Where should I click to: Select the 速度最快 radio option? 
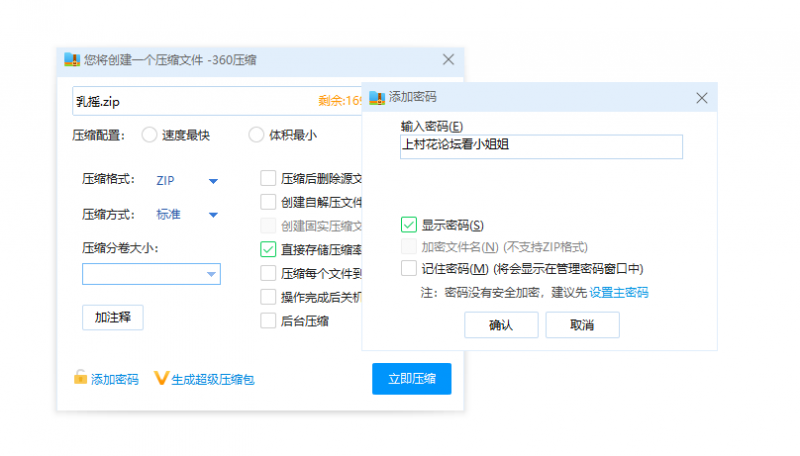coord(150,135)
